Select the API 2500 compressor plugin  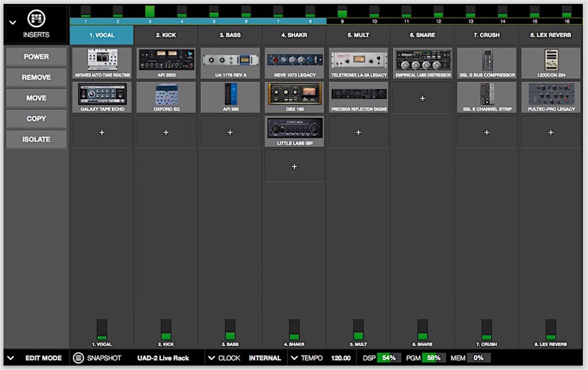tap(167, 63)
